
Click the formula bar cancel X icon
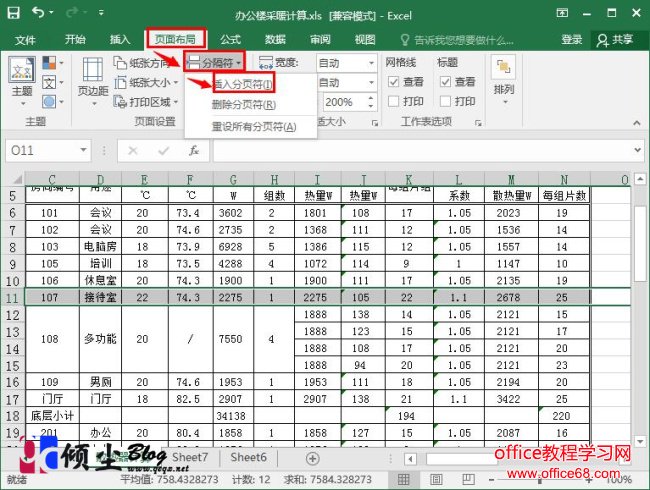pos(133,150)
